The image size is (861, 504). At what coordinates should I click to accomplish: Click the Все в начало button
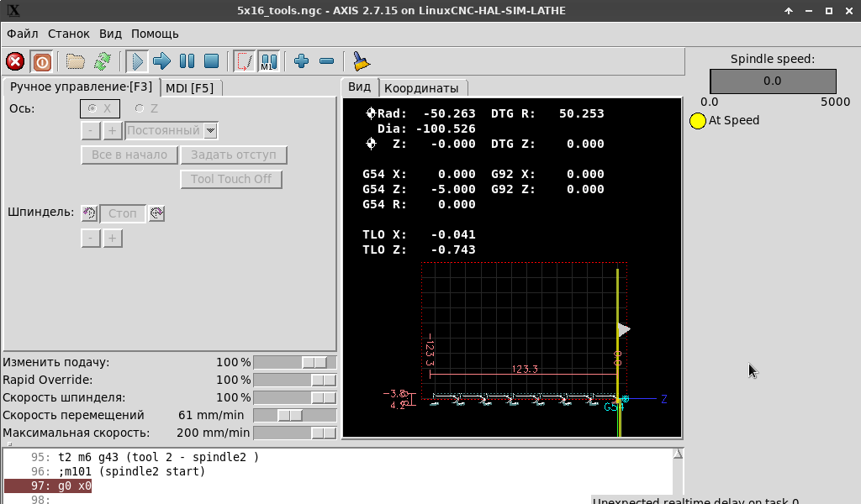(129, 155)
